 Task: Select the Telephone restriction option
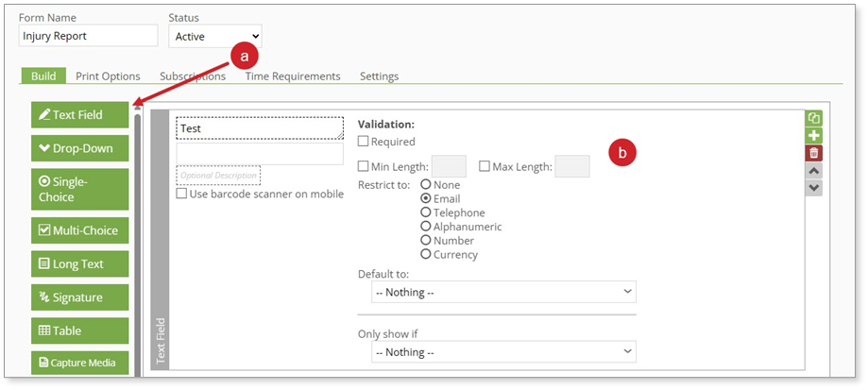click(x=426, y=212)
